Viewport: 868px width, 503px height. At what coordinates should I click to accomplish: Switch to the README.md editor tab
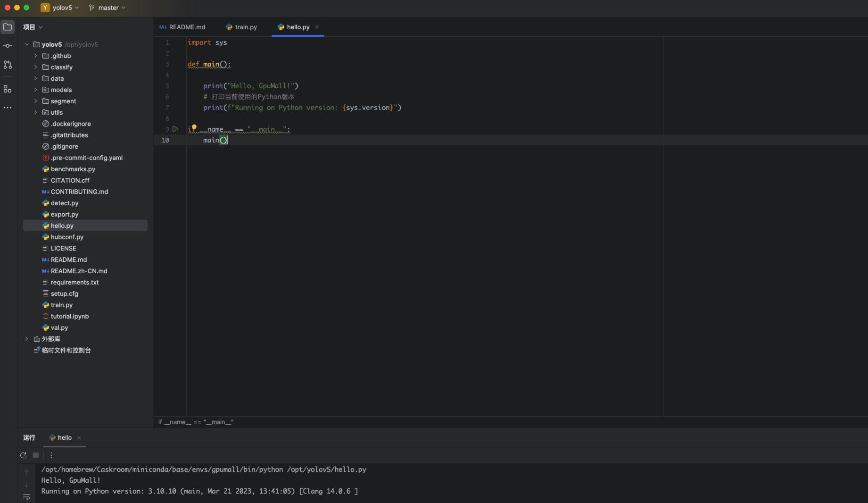(x=182, y=27)
